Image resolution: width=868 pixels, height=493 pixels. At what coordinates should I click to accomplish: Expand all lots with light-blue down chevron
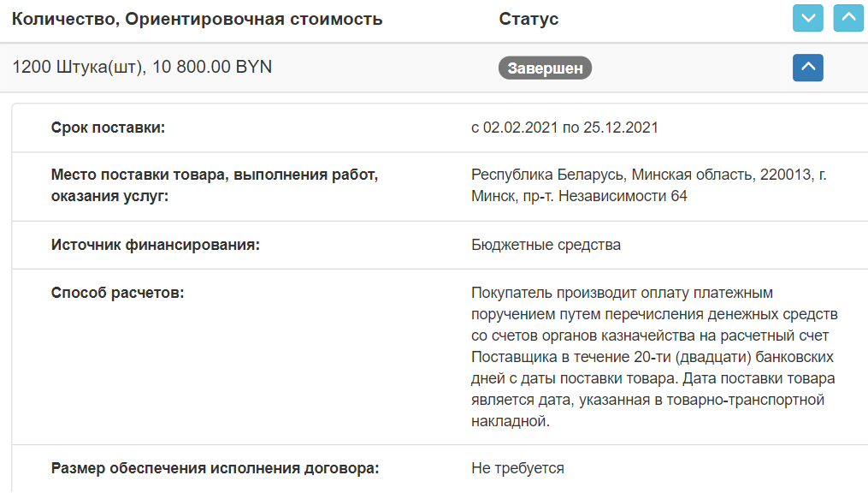click(807, 18)
